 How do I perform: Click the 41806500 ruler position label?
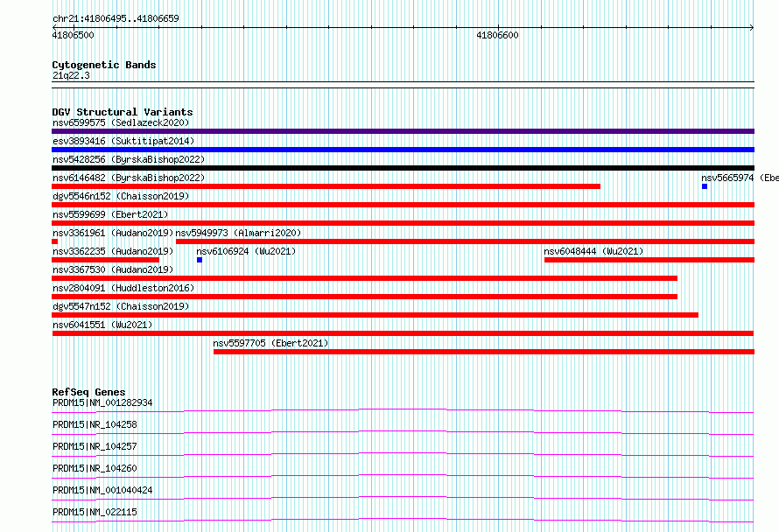pyautogui.click(x=73, y=35)
